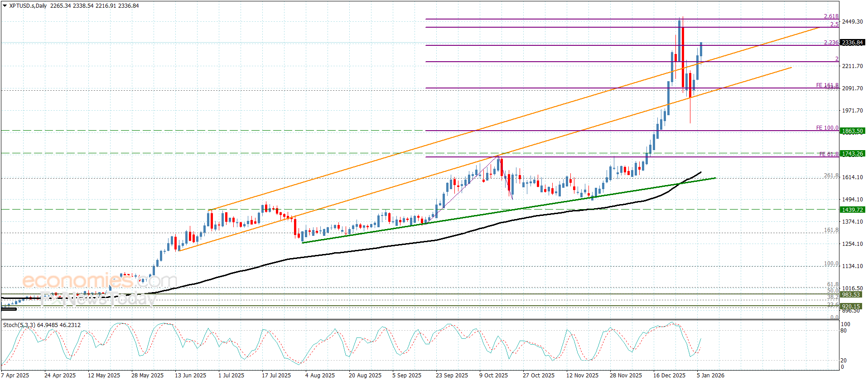
Task: Click the XPTUSD.s,Daily symbol title
Action: tap(28, 6)
